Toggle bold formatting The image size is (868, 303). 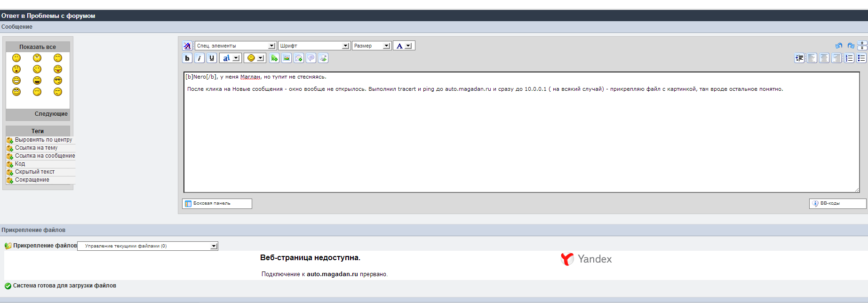click(187, 58)
